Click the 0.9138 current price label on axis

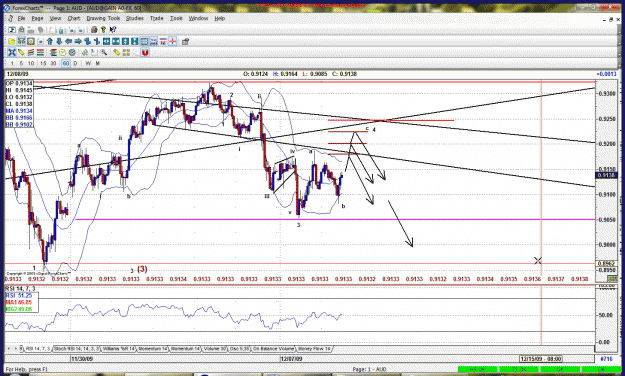(606, 175)
